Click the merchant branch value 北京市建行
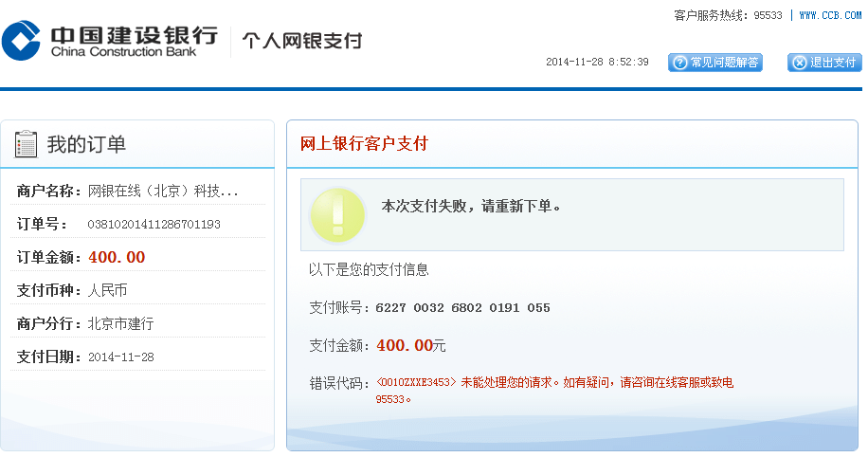The width and height of the screenshot is (868, 457). click(120, 324)
